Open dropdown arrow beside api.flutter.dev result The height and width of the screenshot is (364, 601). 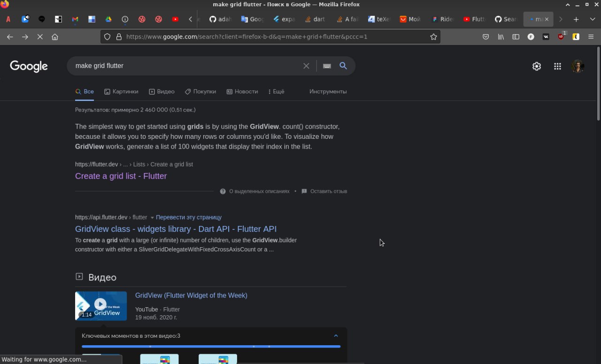click(x=152, y=218)
